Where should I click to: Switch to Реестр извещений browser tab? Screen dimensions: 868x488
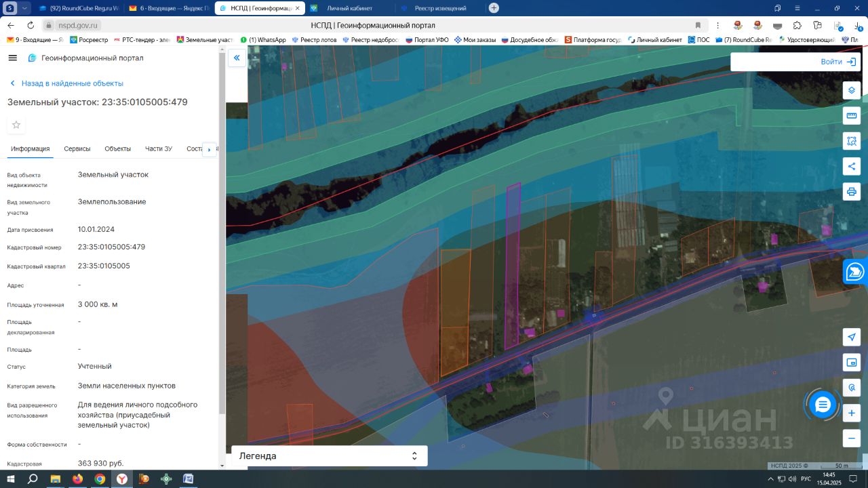click(439, 8)
